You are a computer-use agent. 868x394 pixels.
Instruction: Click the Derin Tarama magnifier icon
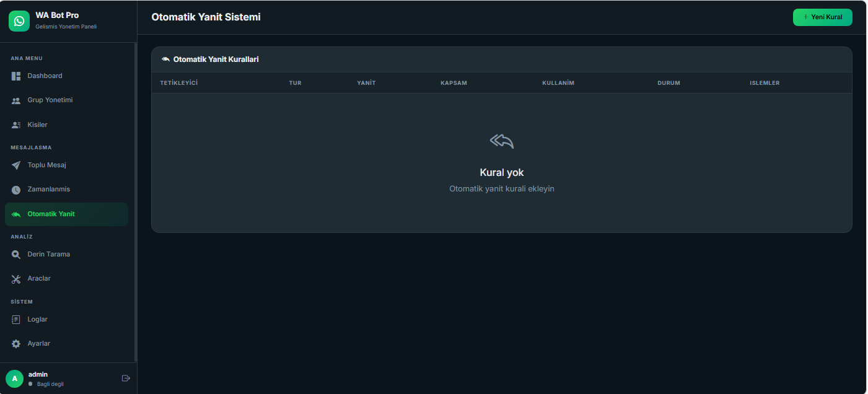[x=16, y=255]
